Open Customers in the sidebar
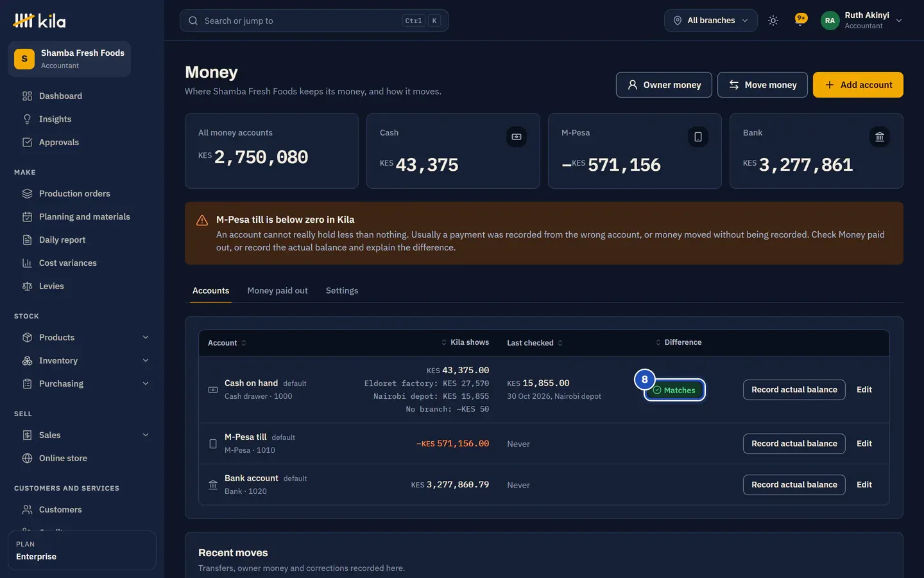Image resolution: width=924 pixels, height=578 pixels. (x=82, y=509)
